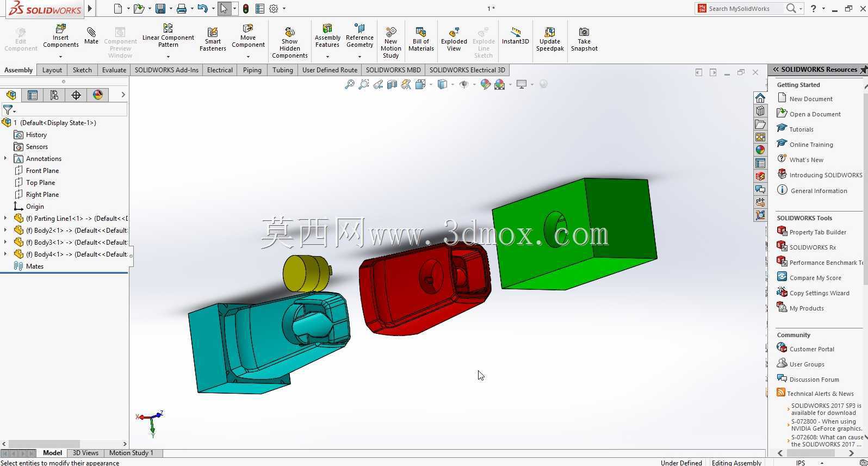The width and height of the screenshot is (868, 466).
Task: Take Snapshot of the assembly
Action: pyautogui.click(x=584, y=39)
